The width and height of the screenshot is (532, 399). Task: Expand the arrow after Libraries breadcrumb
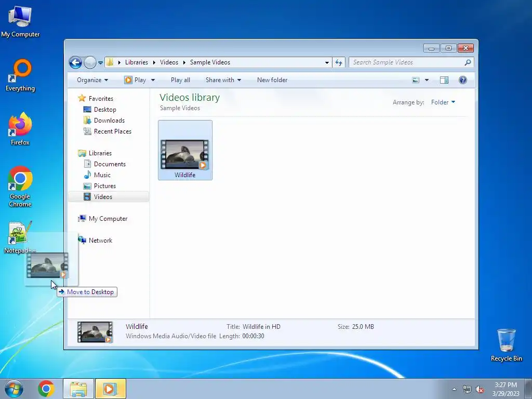[154, 62]
